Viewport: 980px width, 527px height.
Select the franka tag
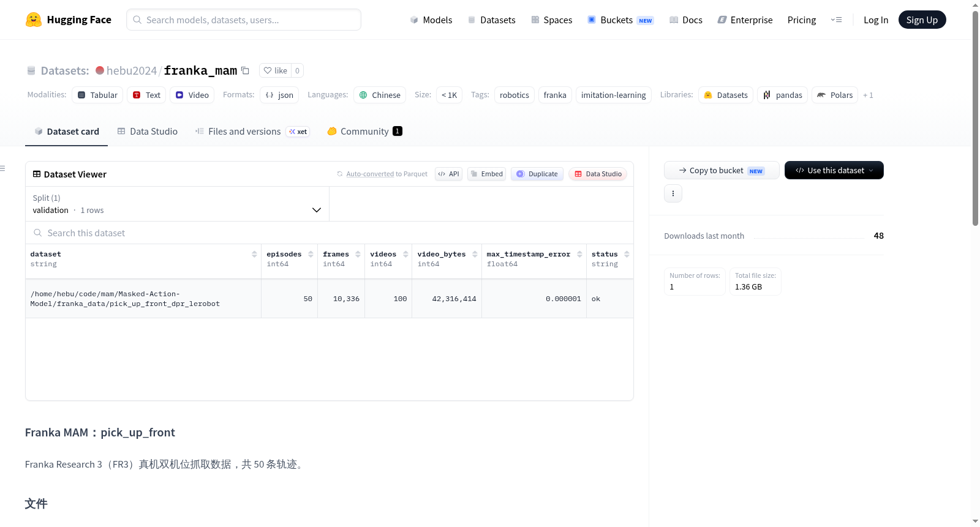[555, 95]
